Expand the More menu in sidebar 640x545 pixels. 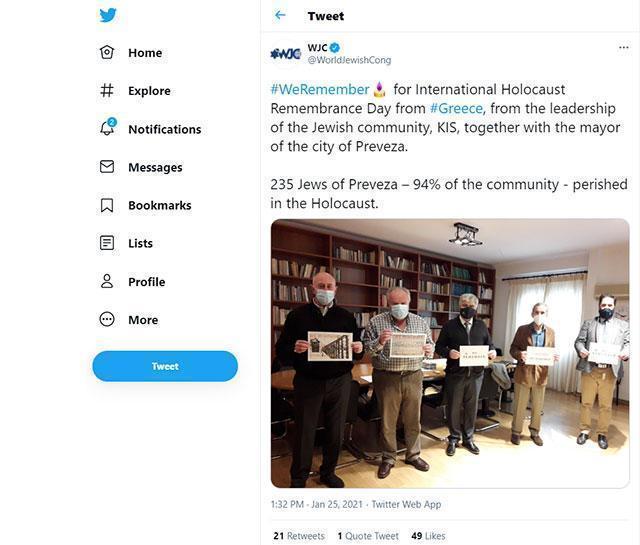[107, 320]
